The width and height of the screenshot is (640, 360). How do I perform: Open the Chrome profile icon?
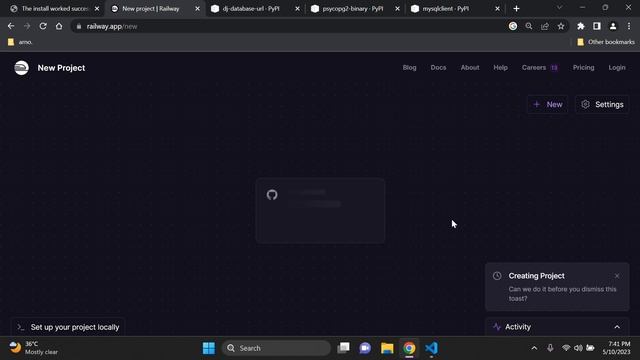tap(613, 26)
